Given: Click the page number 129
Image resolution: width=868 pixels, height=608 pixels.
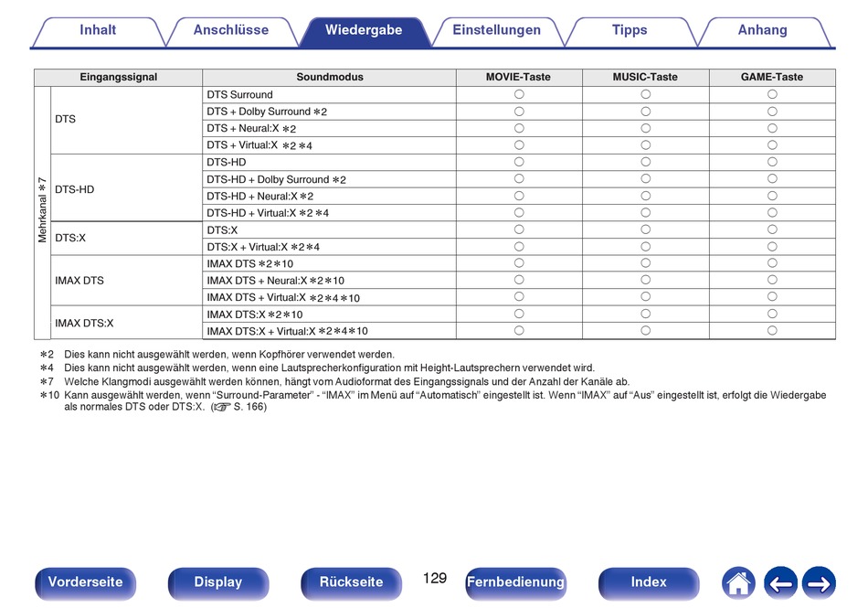Looking at the screenshot, I should (435, 579).
